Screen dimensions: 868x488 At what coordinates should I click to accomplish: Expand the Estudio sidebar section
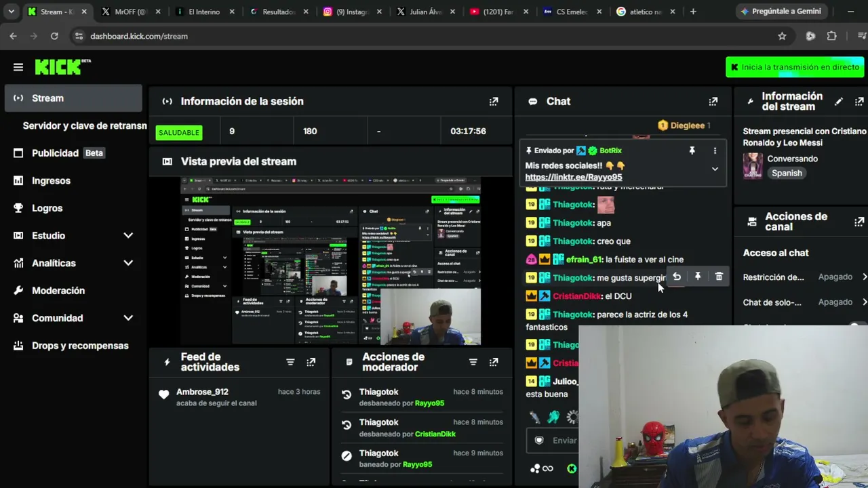point(128,235)
